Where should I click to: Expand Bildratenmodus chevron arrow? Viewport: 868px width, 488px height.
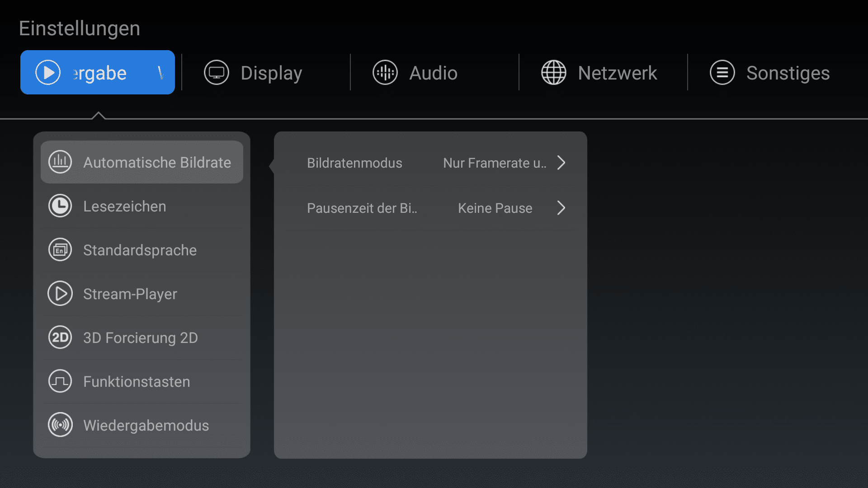561,163
